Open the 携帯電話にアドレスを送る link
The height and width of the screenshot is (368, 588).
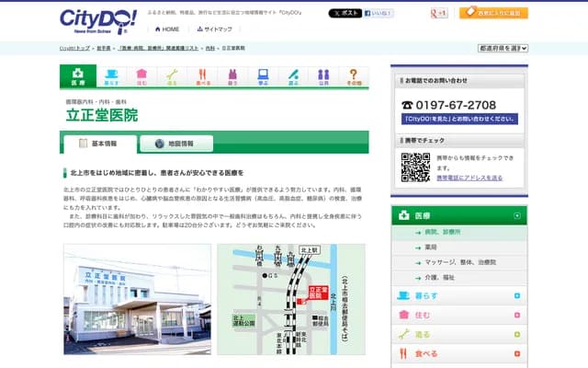(x=469, y=178)
